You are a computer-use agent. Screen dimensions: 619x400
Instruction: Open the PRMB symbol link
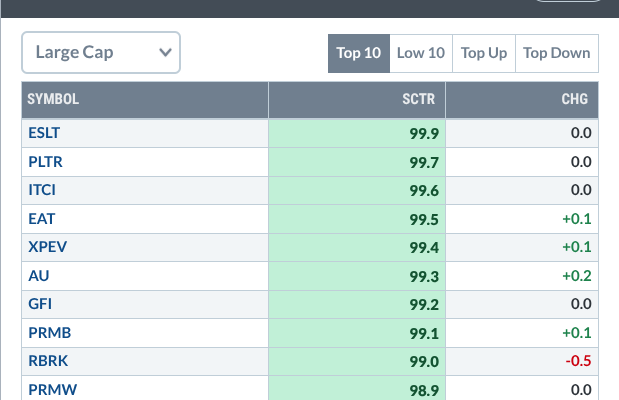click(50, 333)
